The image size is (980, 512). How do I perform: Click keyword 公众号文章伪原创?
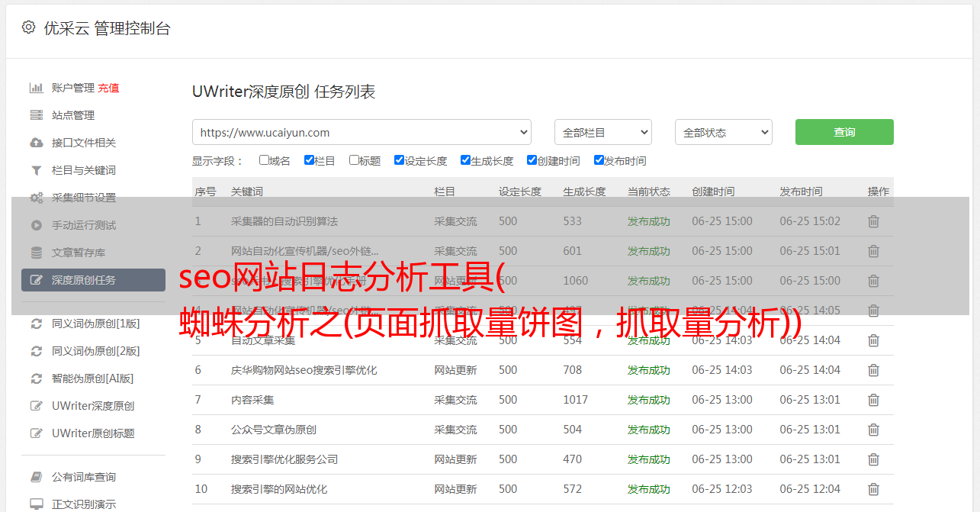tap(274, 430)
